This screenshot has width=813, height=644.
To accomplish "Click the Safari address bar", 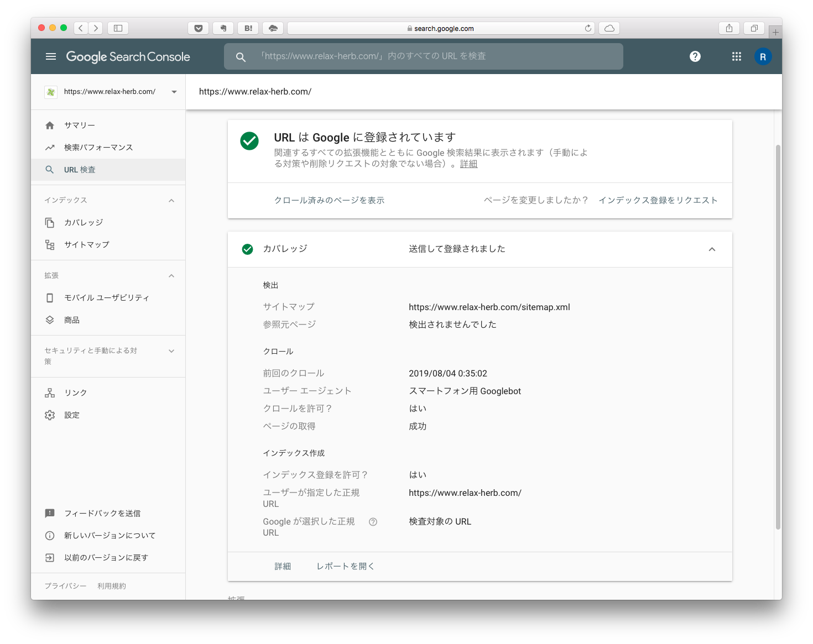I will pyautogui.click(x=441, y=28).
